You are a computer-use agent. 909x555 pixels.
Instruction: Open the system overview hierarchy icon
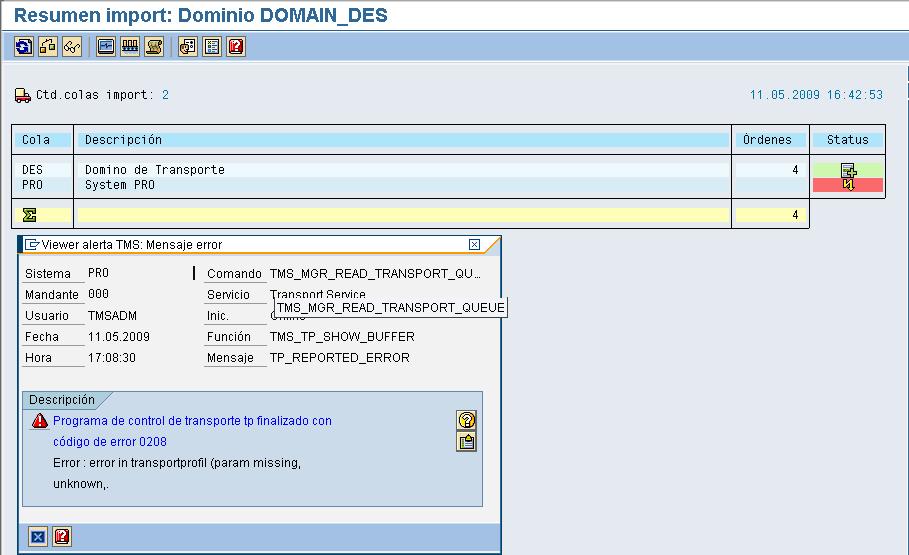pos(48,46)
